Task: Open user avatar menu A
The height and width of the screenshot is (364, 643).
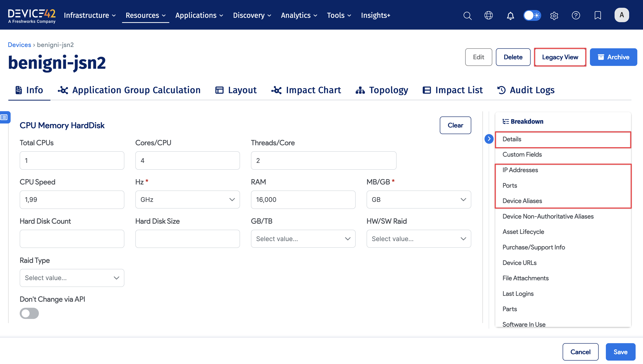Action: tap(621, 15)
